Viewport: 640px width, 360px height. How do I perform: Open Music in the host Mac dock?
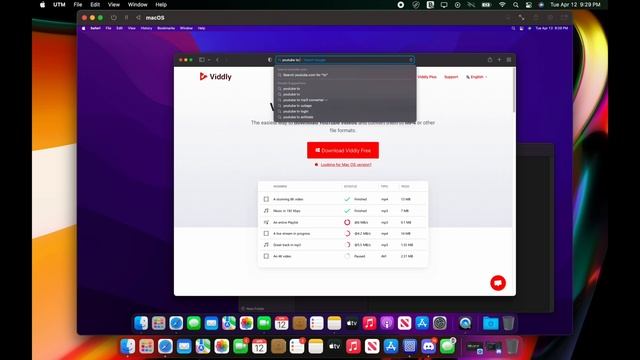pos(353,347)
